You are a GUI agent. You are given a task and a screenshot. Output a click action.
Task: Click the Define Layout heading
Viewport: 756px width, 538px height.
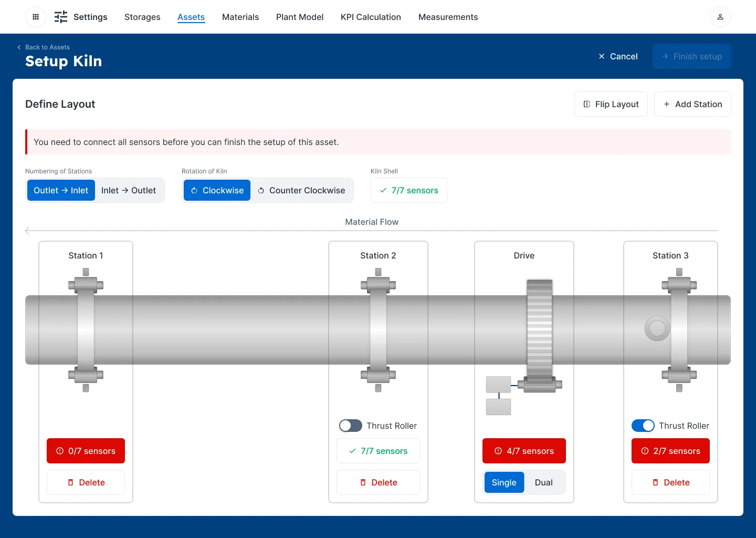[x=60, y=104]
